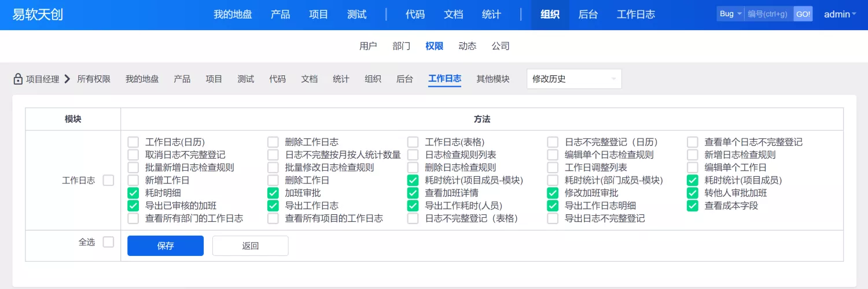The width and height of the screenshot is (868, 289).
Task: Click the 易软天创 logo
Action: pyautogui.click(x=38, y=14)
